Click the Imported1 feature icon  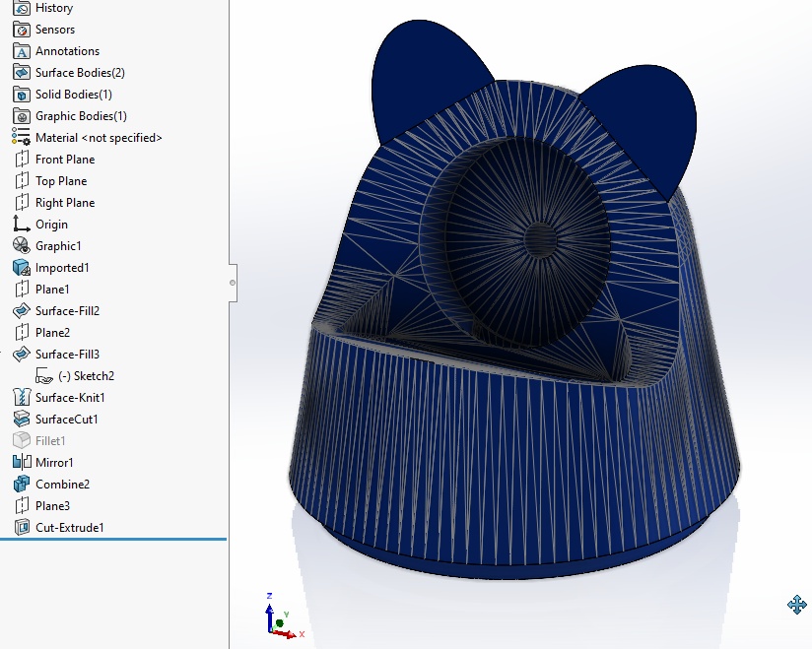[22, 268]
